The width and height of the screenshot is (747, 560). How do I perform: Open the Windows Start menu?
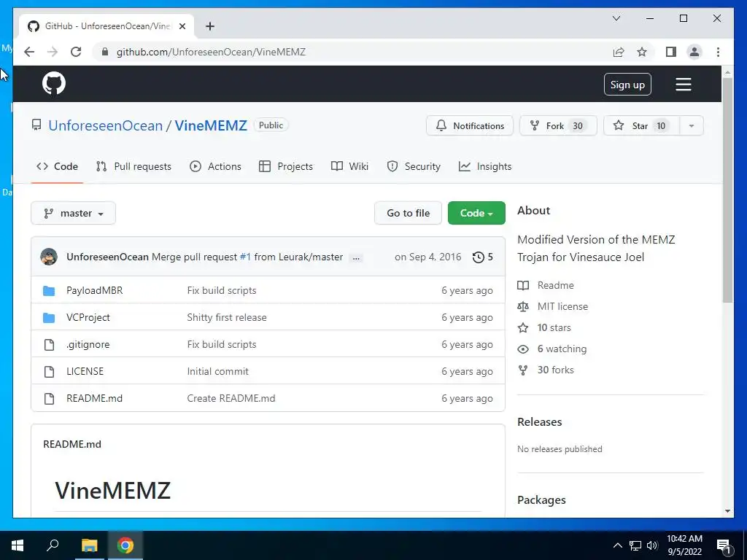click(18, 545)
